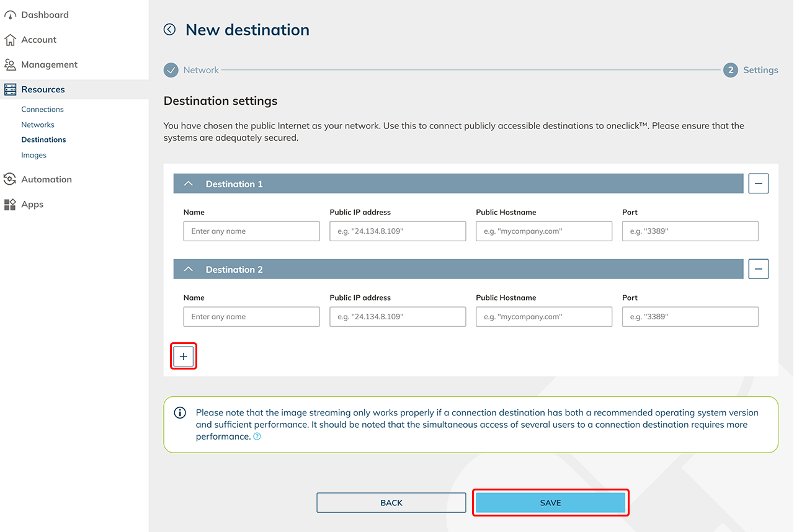794x532 pixels.
Task: Open the Connections submenu item
Action: 42,109
